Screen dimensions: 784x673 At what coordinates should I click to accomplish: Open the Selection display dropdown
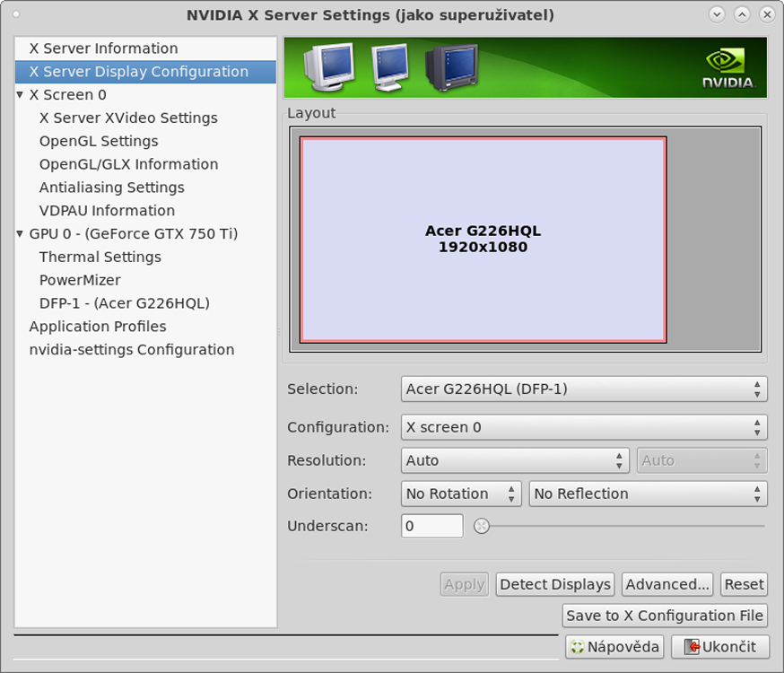(x=584, y=389)
